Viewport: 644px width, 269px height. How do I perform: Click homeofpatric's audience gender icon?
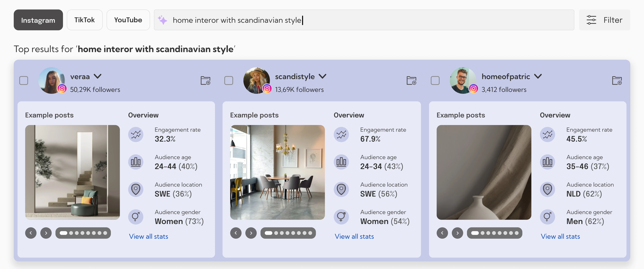pyautogui.click(x=548, y=217)
